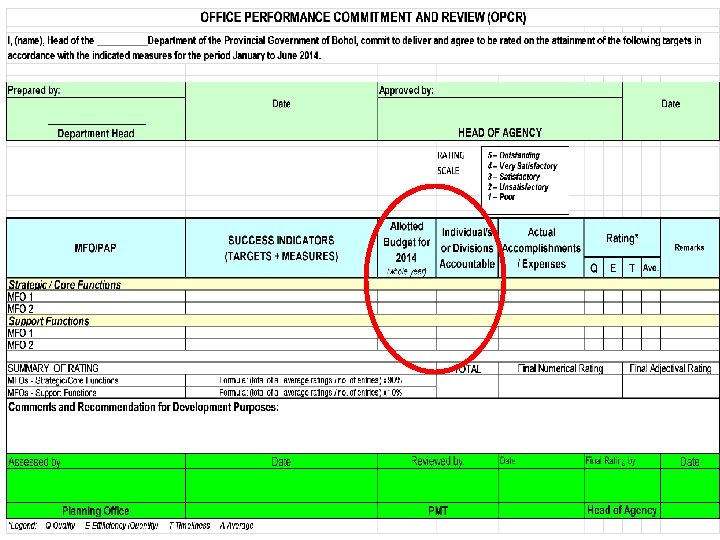The width and height of the screenshot is (720, 540).
Task: Click the 'Approved by:' cell
Action: [500, 90]
